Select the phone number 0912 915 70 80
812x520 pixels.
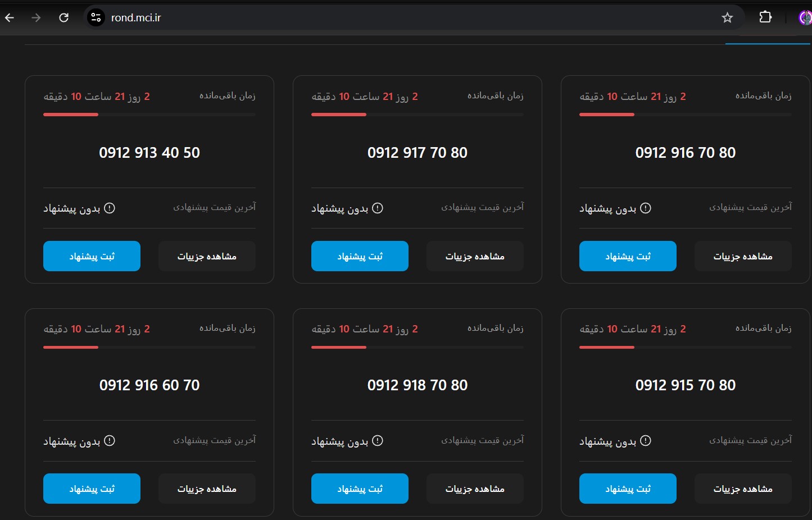[x=686, y=385]
